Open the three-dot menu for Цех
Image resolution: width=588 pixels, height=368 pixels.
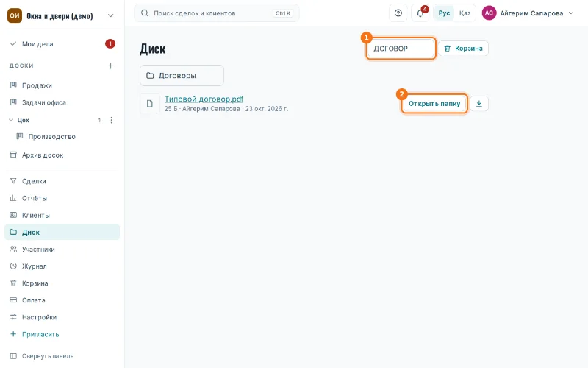pyautogui.click(x=112, y=120)
